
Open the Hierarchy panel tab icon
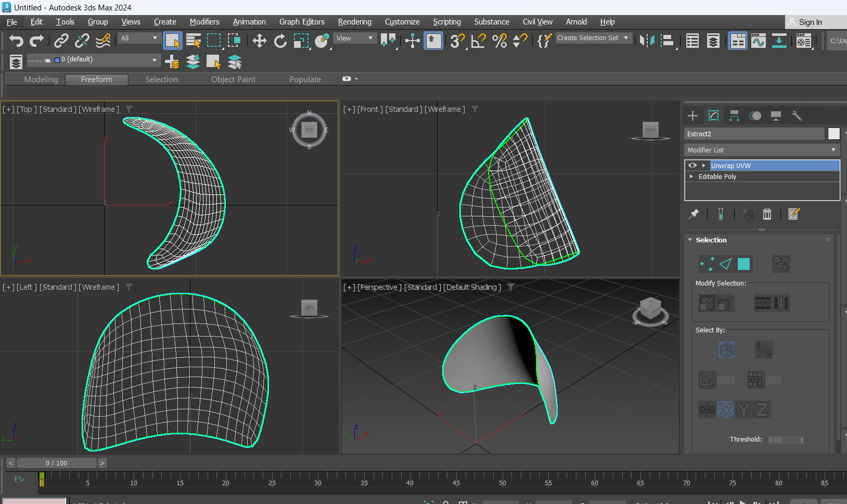pos(734,115)
